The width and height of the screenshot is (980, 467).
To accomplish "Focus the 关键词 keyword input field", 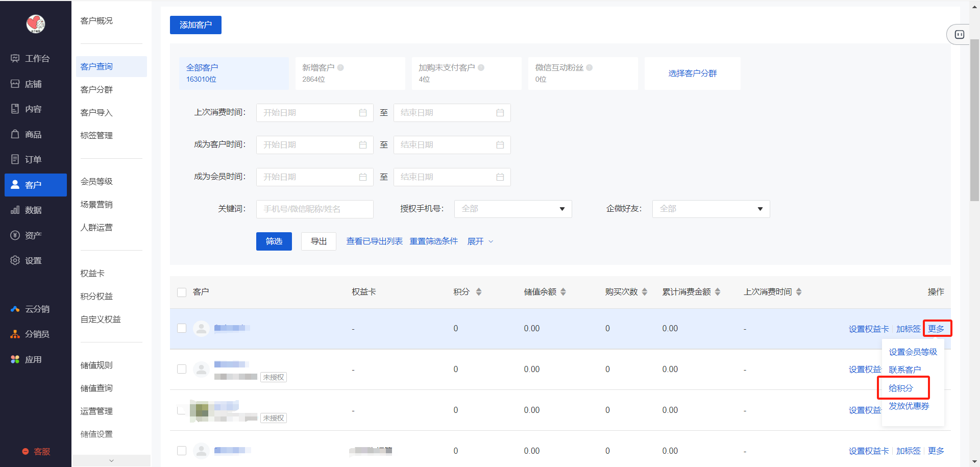I will pyautogui.click(x=315, y=209).
